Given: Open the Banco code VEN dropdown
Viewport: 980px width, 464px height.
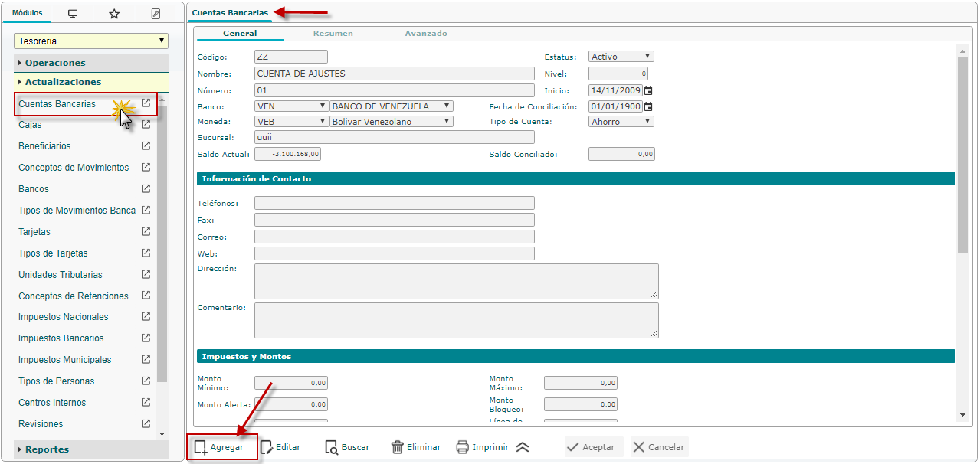Looking at the screenshot, I should (291, 106).
